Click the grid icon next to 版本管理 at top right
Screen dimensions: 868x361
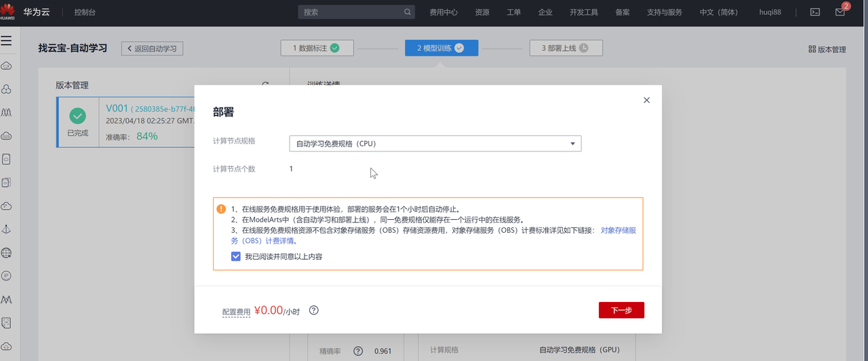[x=812, y=49]
